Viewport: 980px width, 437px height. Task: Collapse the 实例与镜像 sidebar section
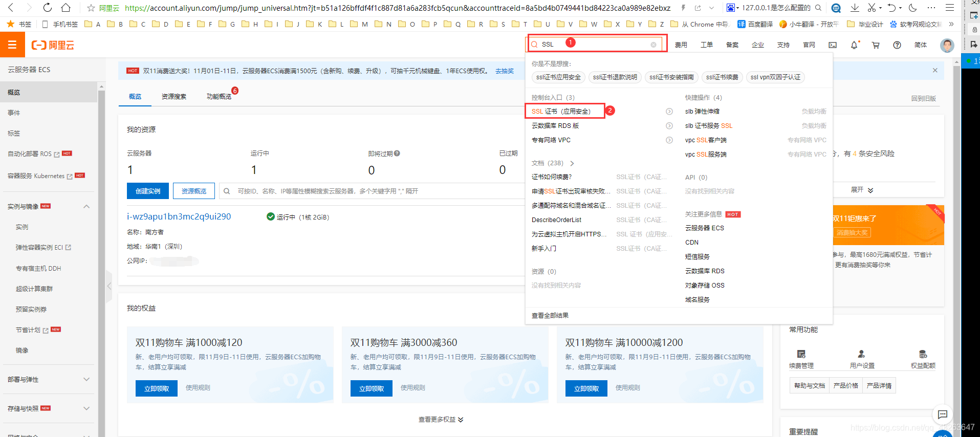tap(86, 207)
